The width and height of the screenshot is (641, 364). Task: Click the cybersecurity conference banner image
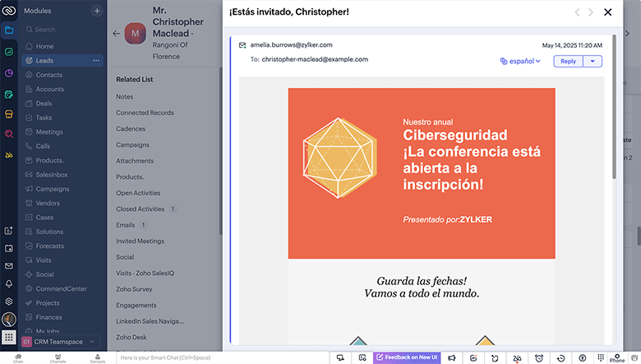tap(422, 173)
